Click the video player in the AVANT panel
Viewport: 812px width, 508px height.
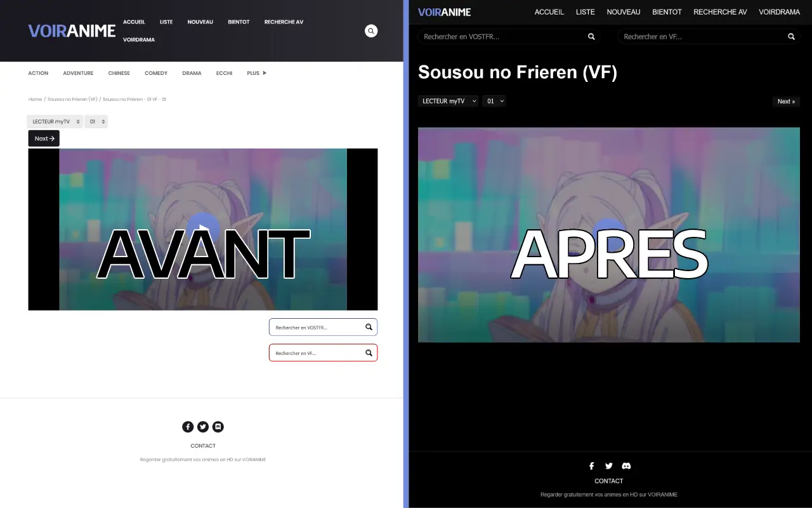click(203, 229)
